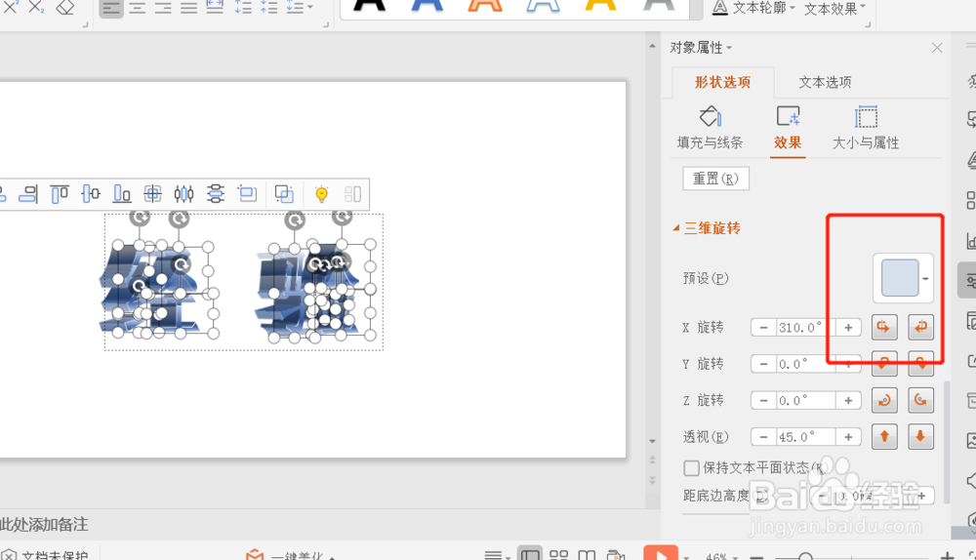Click the equal size icon in floating toolbar
The height and width of the screenshot is (560, 976).
point(247,194)
